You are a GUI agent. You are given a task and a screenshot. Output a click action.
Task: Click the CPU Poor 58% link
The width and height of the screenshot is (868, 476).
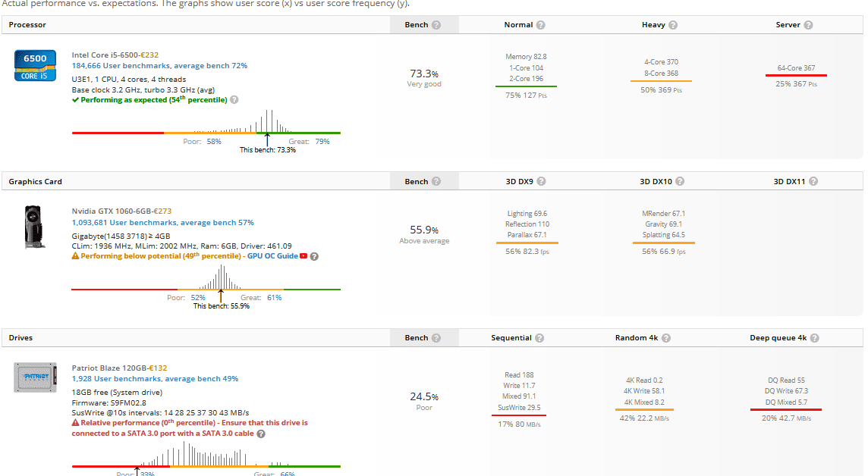214,142
